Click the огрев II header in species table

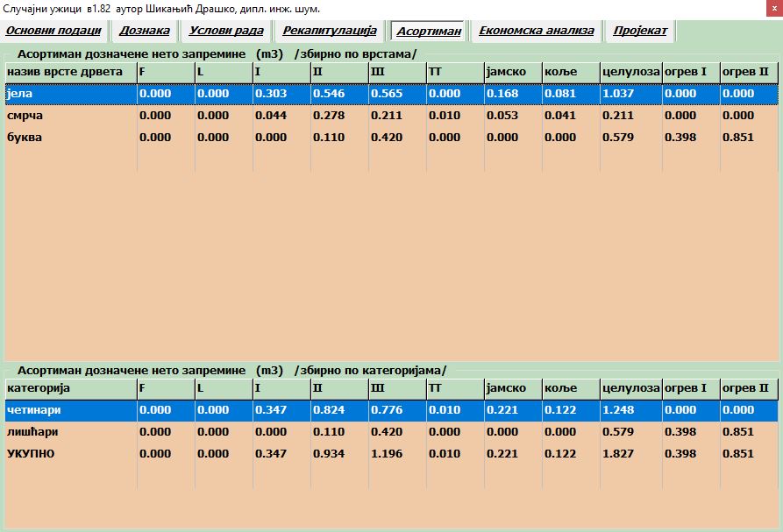(x=749, y=73)
